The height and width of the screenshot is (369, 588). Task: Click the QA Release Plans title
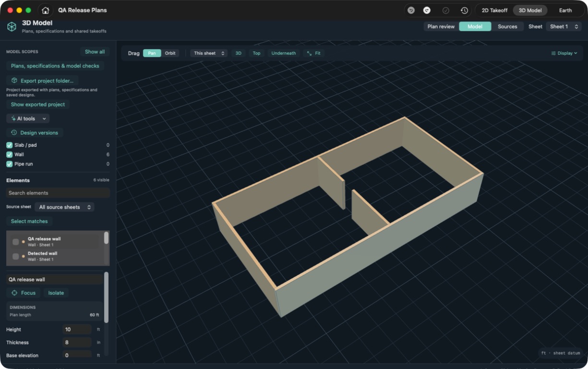[x=83, y=10]
